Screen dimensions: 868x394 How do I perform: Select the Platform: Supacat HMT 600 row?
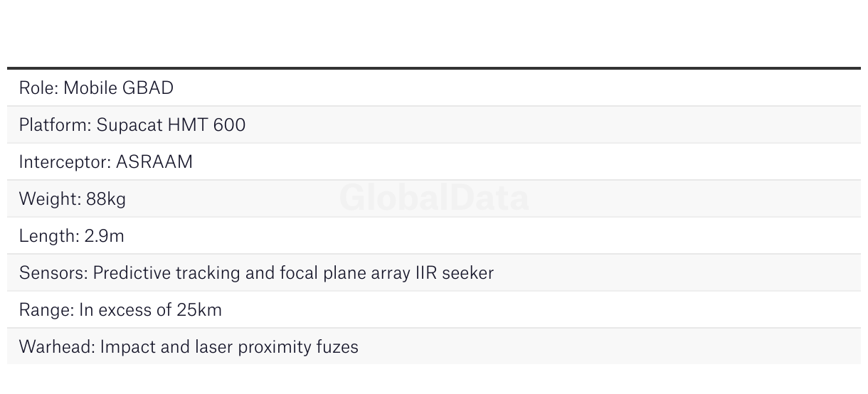pyautogui.click(x=132, y=125)
